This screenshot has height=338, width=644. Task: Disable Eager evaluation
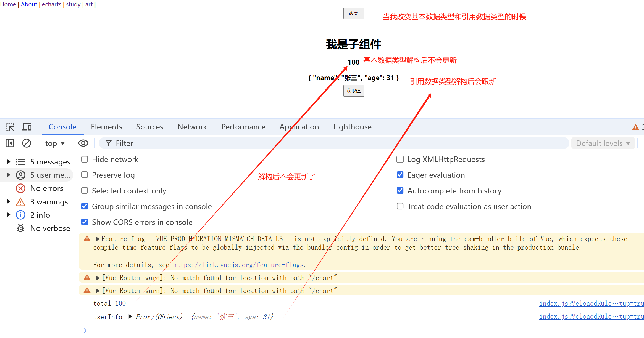400,175
